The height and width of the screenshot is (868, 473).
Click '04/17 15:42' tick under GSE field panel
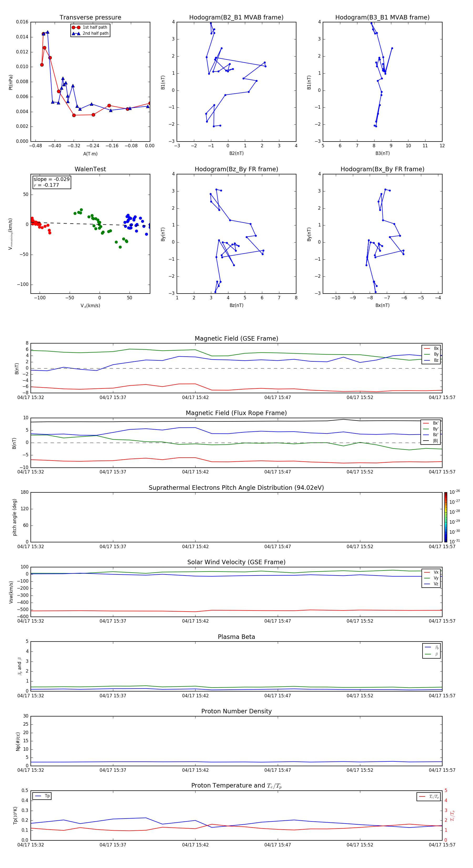(x=195, y=398)
